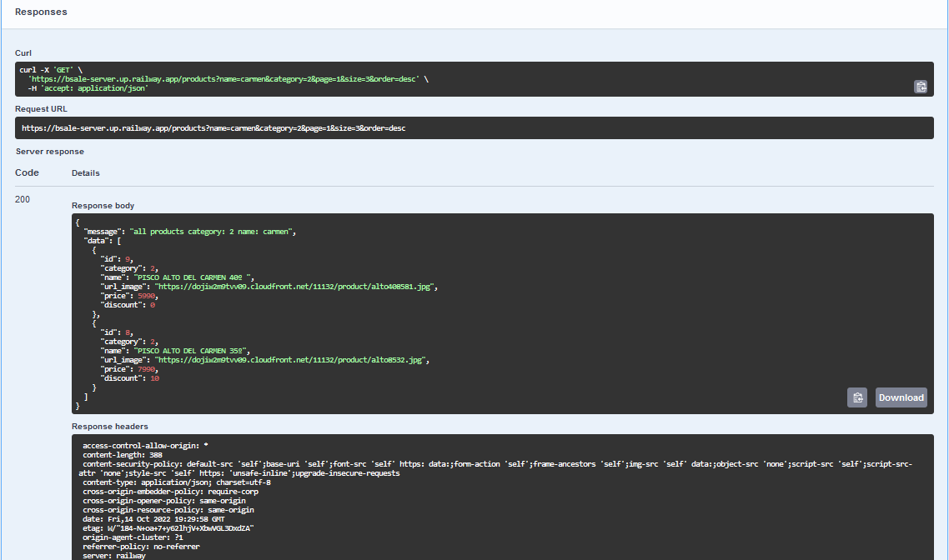Click the origin-agent-cluster header
The width and height of the screenshot is (949, 560).
coord(133,537)
